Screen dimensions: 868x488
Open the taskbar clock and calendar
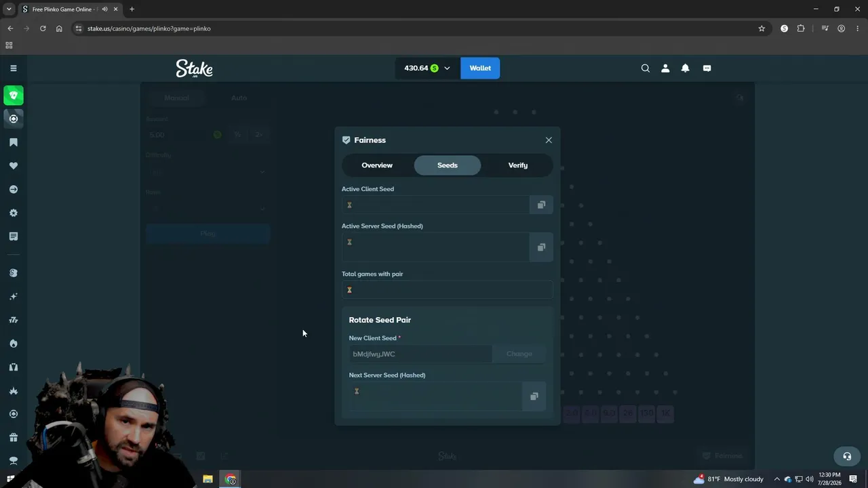[830, 479]
